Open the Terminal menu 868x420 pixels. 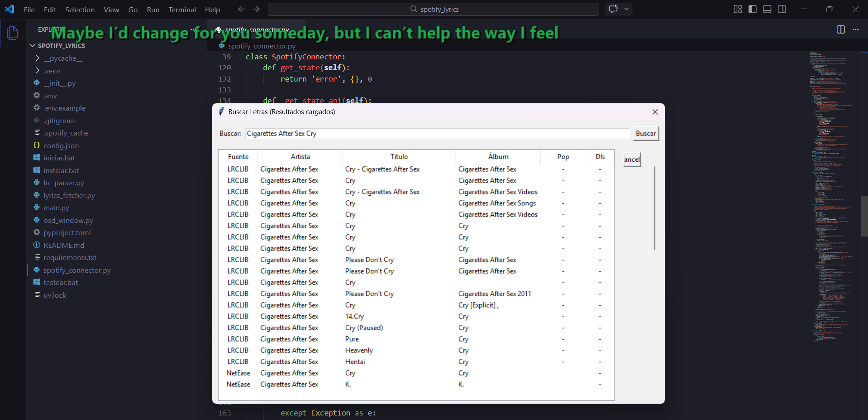point(182,10)
